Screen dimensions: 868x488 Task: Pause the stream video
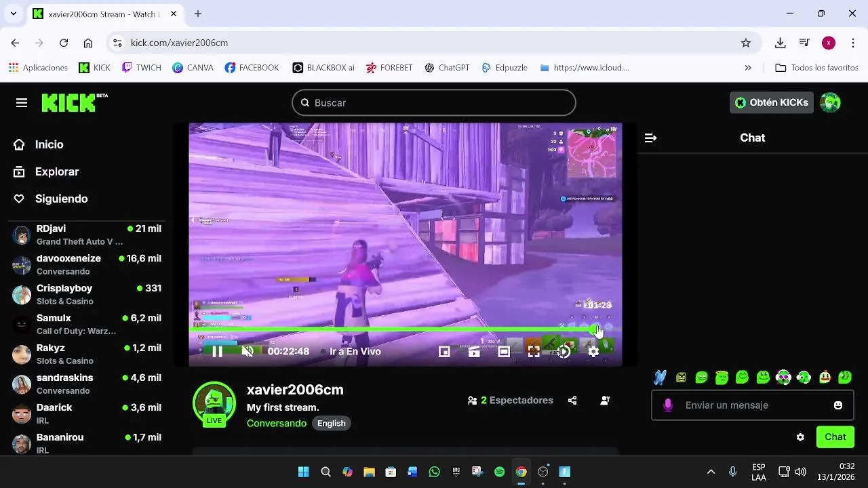click(x=217, y=351)
